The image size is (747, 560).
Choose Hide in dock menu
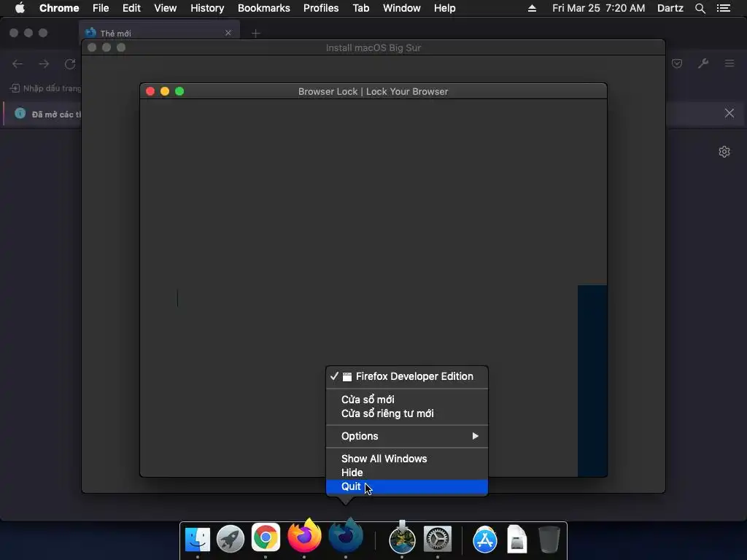tap(407, 472)
